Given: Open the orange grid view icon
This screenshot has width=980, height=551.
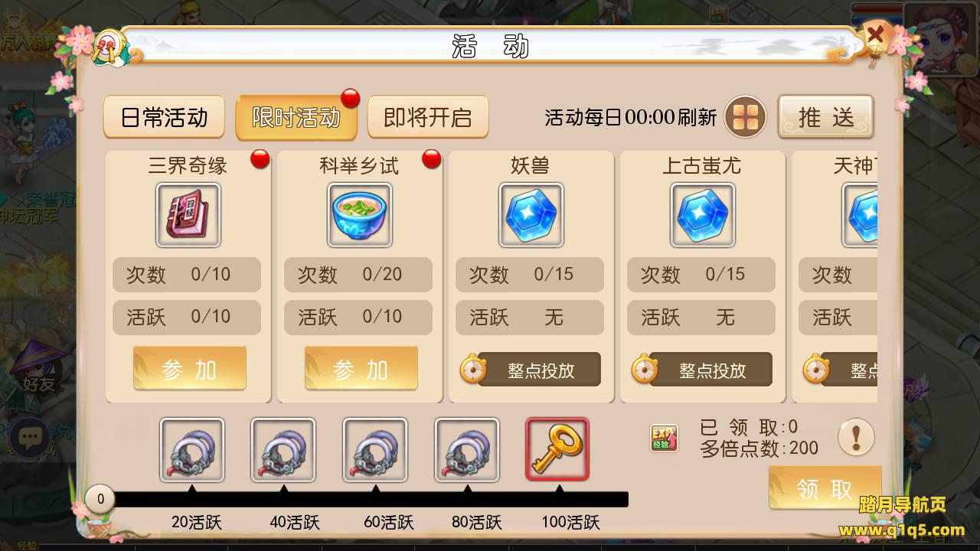Looking at the screenshot, I should 746,117.
